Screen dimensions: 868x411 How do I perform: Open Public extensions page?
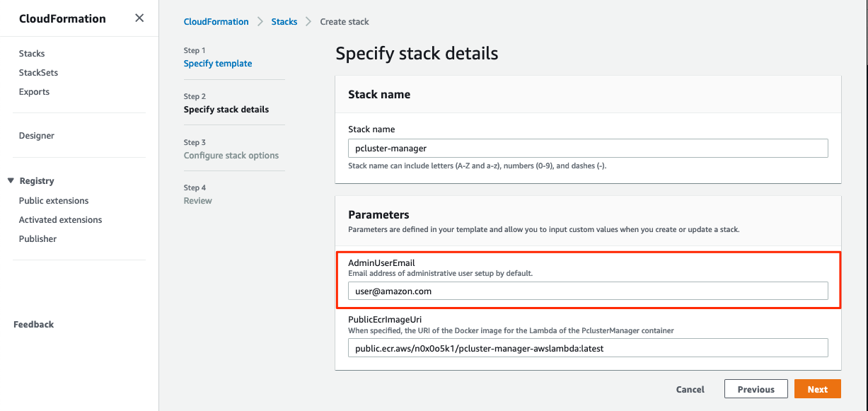(x=54, y=201)
